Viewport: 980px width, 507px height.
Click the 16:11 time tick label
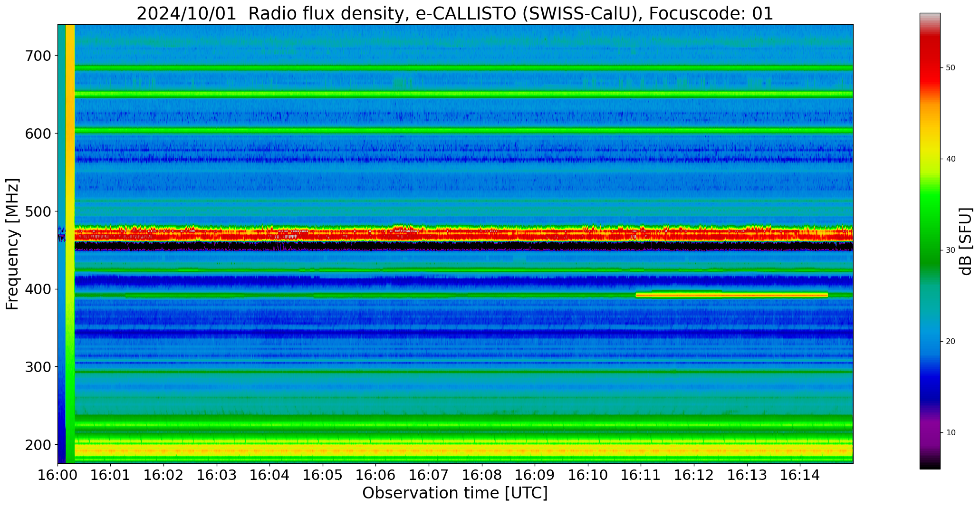click(641, 475)
